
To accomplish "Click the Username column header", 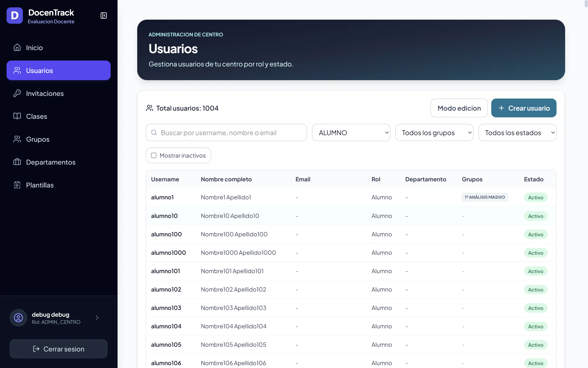I will point(165,179).
